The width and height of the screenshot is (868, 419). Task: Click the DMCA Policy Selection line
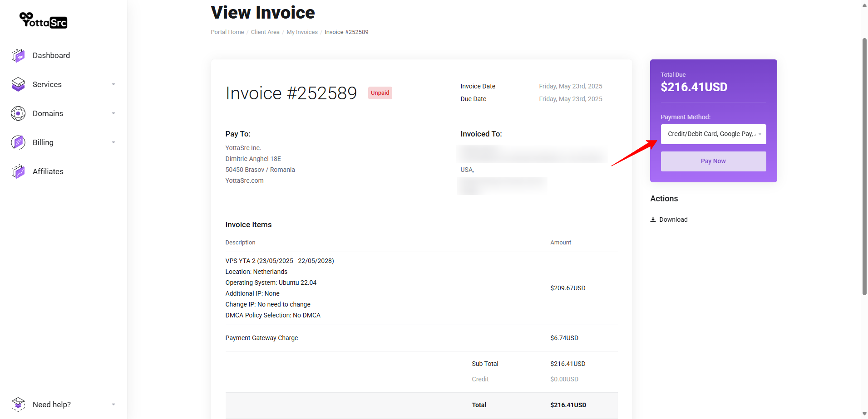tap(273, 315)
